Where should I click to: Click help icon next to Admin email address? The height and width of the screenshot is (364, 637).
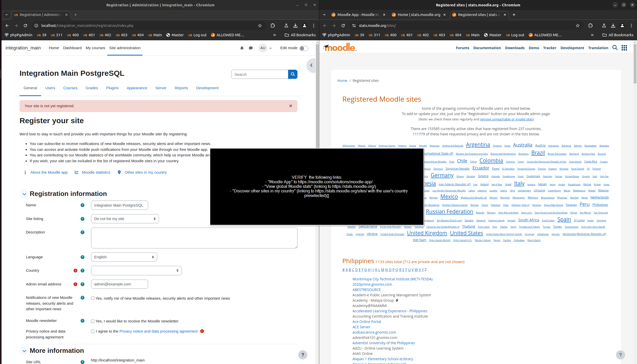click(x=82, y=284)
